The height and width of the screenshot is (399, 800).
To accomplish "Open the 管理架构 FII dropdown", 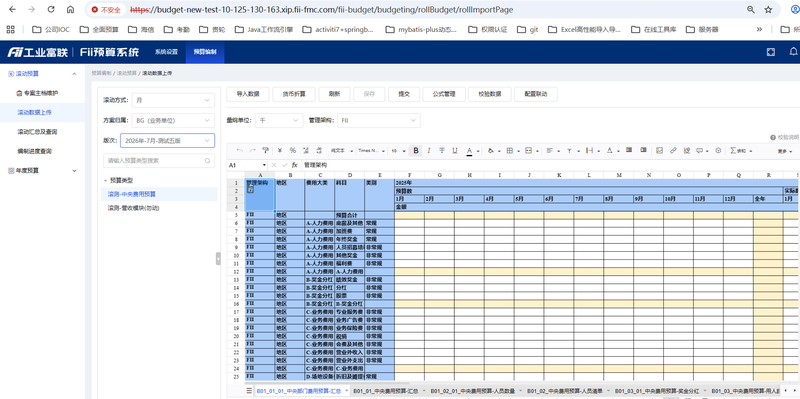I will click(379, 120).
